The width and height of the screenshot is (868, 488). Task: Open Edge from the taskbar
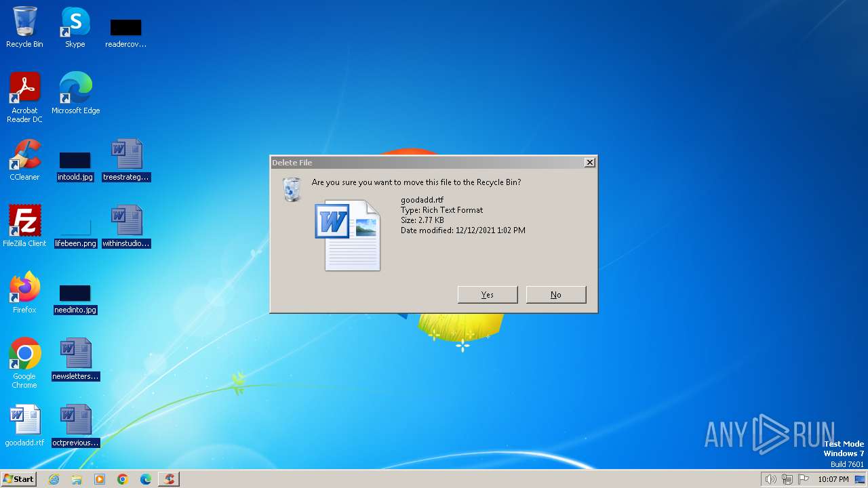(146, 479)
